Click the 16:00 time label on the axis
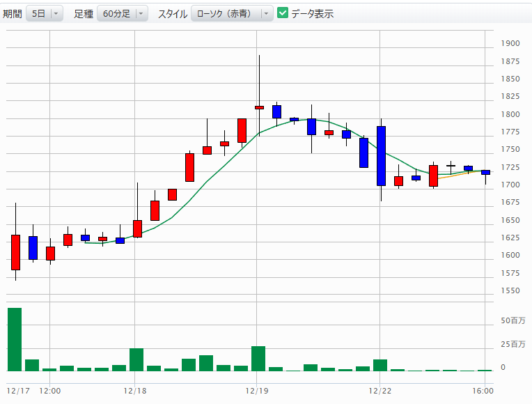The image size is (532, 404). [x=483, y=390]
